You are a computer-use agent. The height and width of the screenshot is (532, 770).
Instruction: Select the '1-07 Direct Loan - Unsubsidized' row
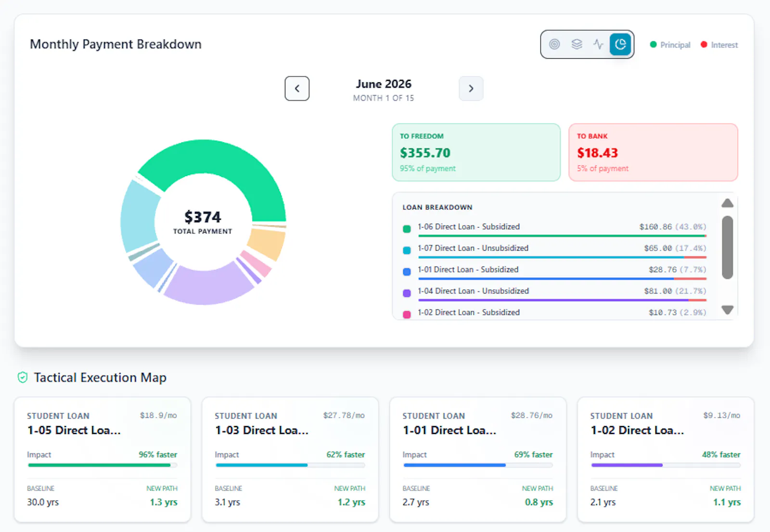(554, 250)
